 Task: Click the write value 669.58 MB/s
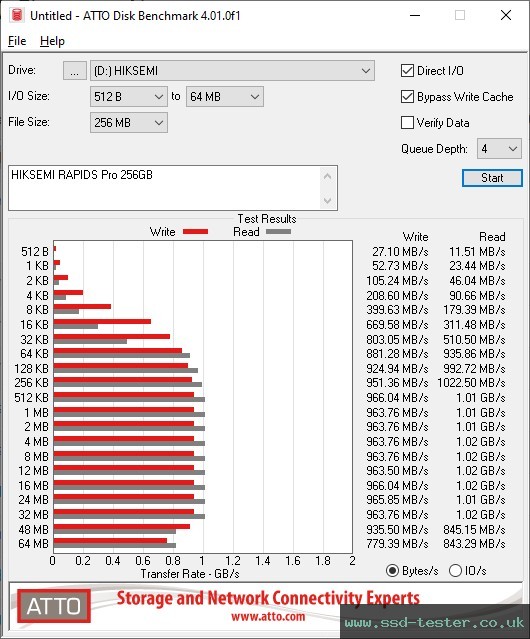pyautogui.click(x=397, y=325)
